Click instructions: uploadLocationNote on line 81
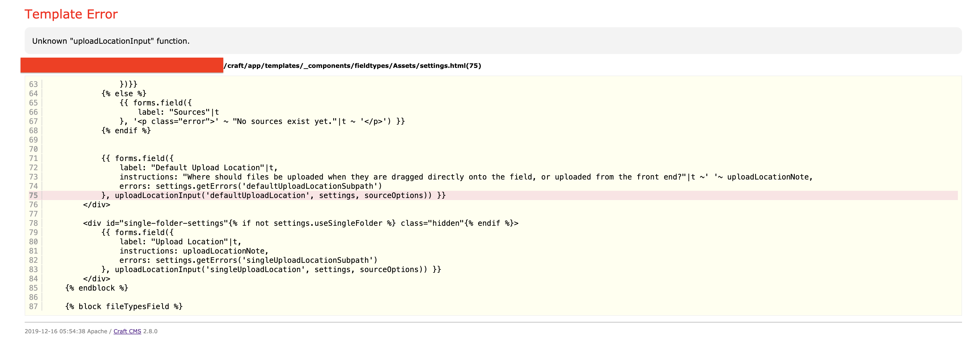Viewport: 980px width, 342px height. coord(194,251)
